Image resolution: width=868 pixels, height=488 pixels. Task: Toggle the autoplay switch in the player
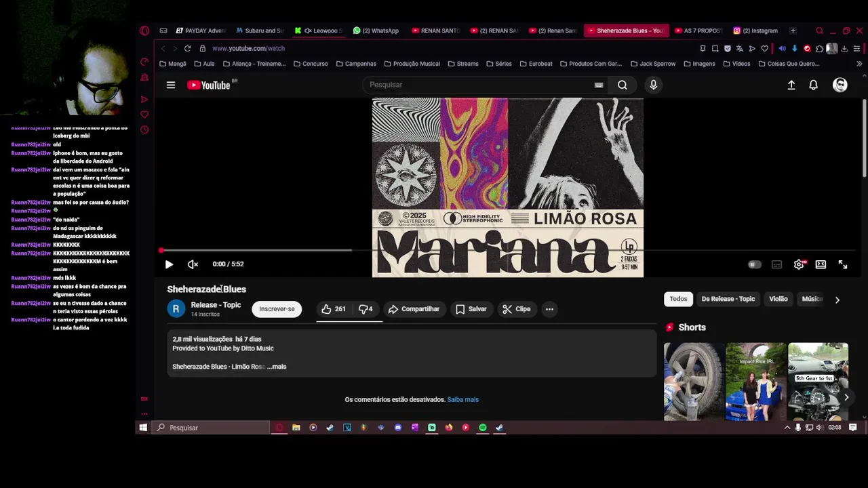(x=754, y=264)
